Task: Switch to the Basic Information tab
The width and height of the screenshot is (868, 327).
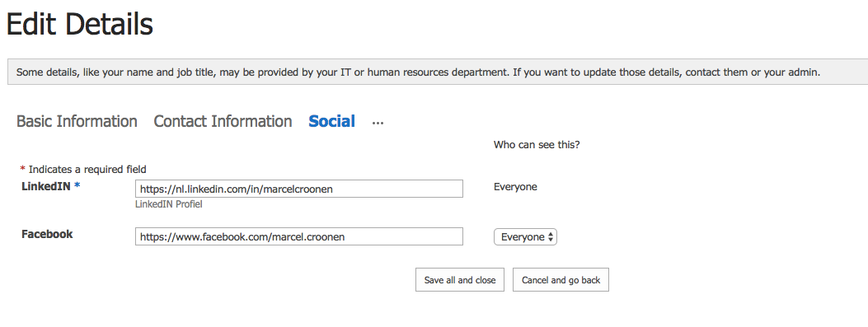Action: click(x=77, y=121)
